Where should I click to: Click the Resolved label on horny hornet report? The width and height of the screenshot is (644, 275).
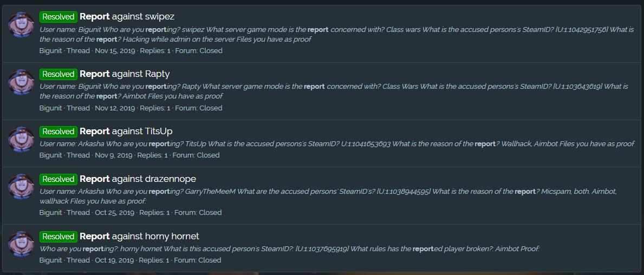click(58, 237)
